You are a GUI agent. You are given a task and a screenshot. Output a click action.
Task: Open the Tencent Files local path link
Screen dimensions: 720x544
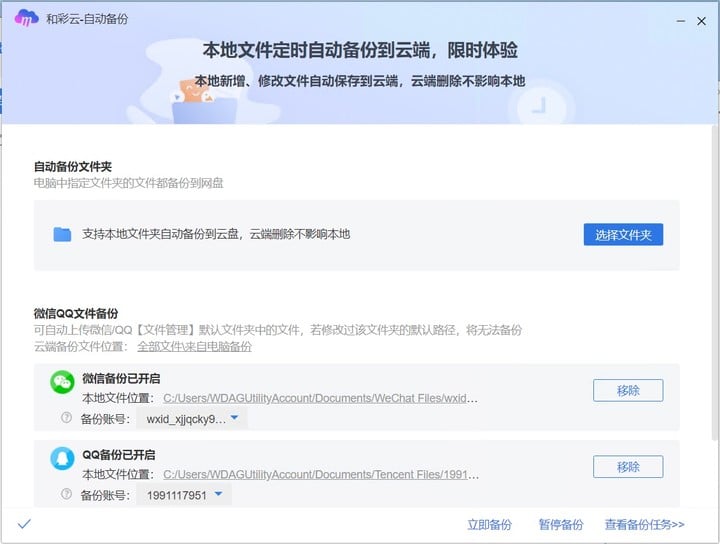tap(321, 474)
